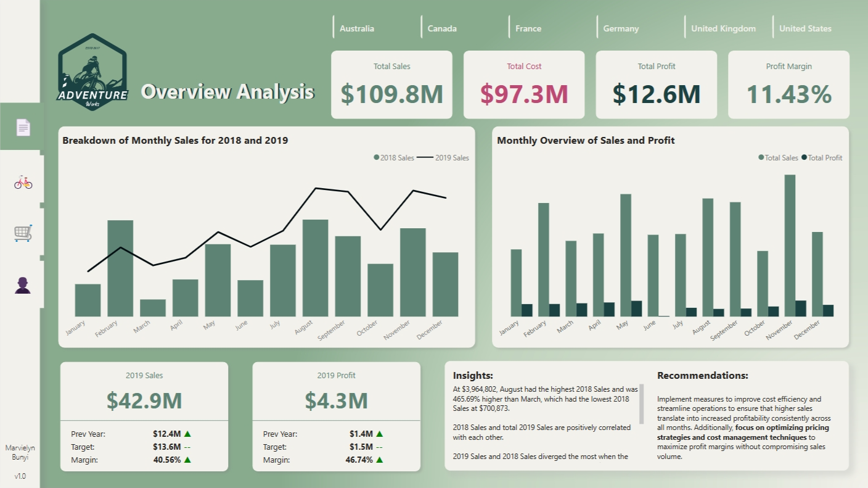The height and width of the screenshot is (488, 868).
Task: Filter by France
Action: pyautogui.click(x=528, y=28)
